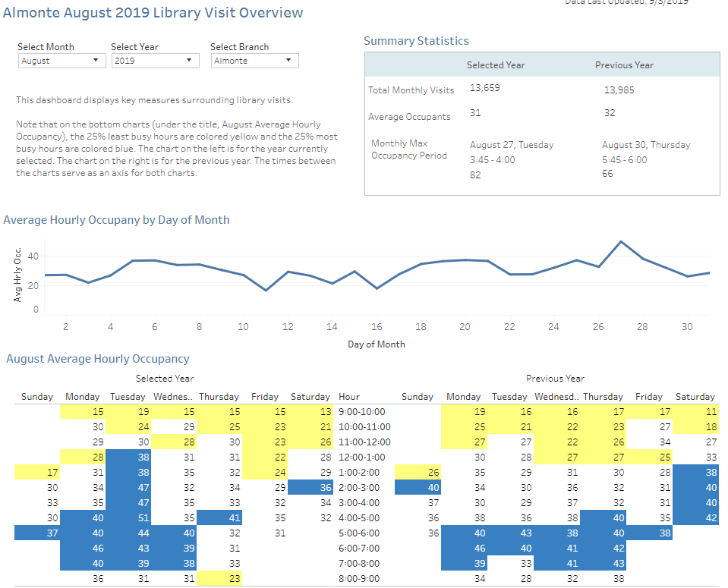The height and width of the screenshot is (588, 728).
Task: Click Selected Year Thursday 4:00-5:00 blue cell 41
Action: [219, 518]
